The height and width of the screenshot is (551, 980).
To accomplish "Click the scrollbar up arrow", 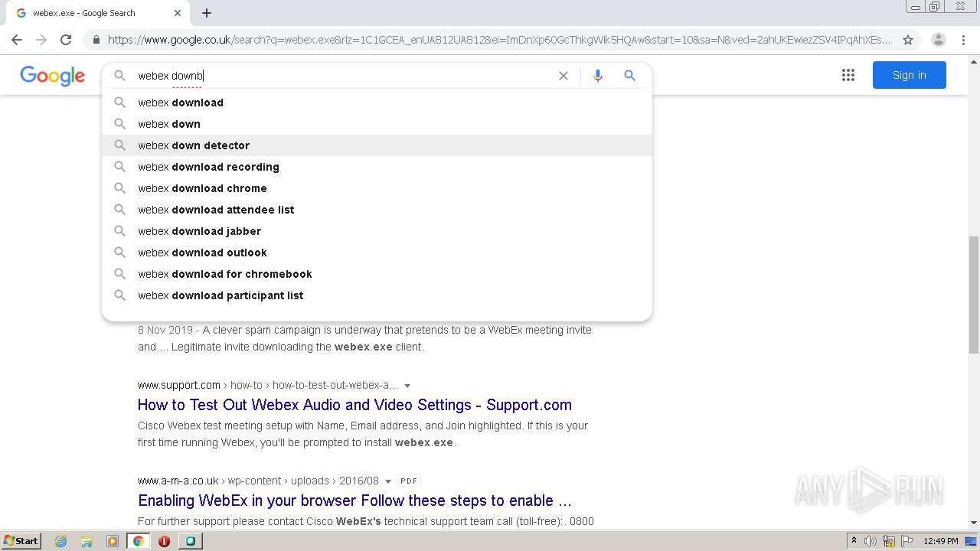I will coord(973,61).
